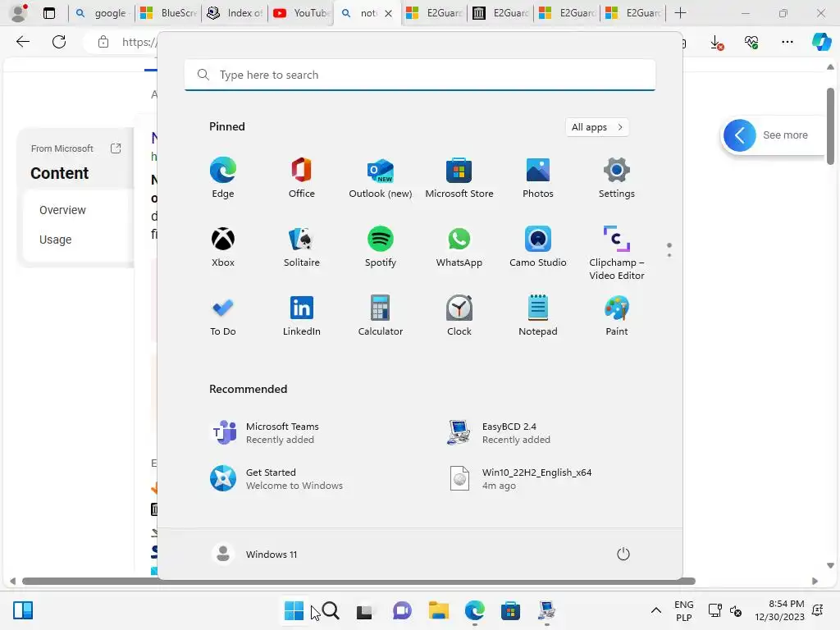Launch the Clock app

click(x=459, y=316)
